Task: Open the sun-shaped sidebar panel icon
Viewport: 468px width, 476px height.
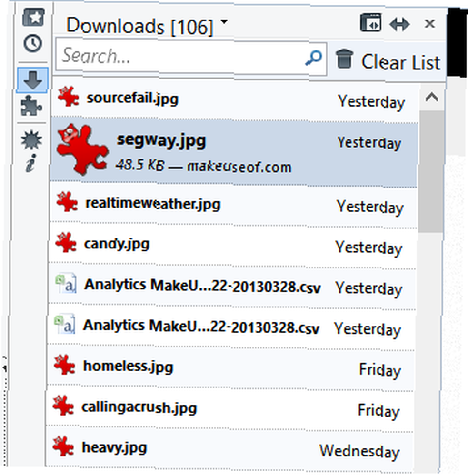Action: point(31,140)
